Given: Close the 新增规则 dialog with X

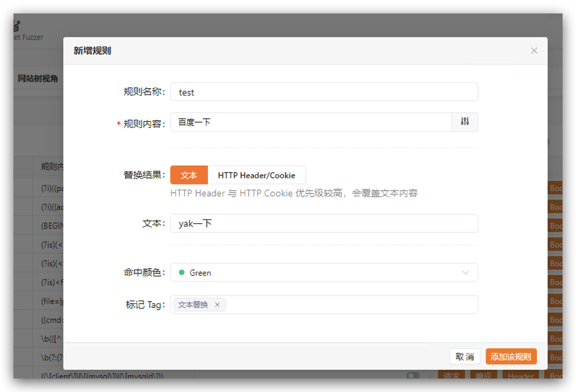Looking at the screenshot, I should [534, 50].
